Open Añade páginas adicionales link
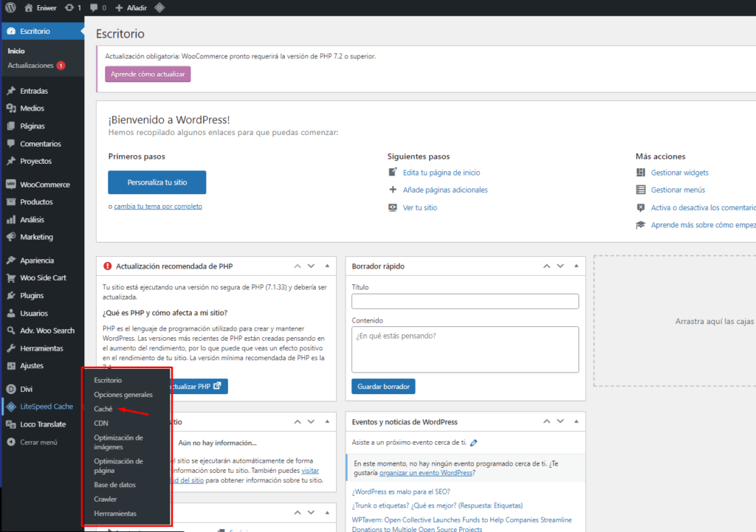756x532 pixels. pyautogui.click(x=445, y=190)
